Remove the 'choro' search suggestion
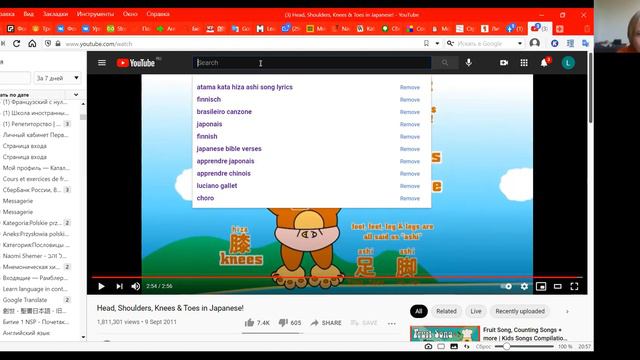 coord(410,198)
